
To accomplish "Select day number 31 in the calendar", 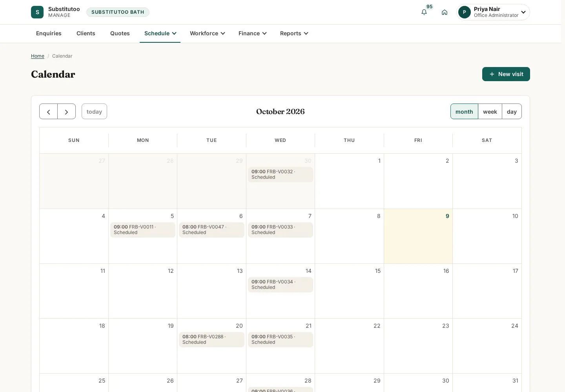I will (x=515, y=381).
